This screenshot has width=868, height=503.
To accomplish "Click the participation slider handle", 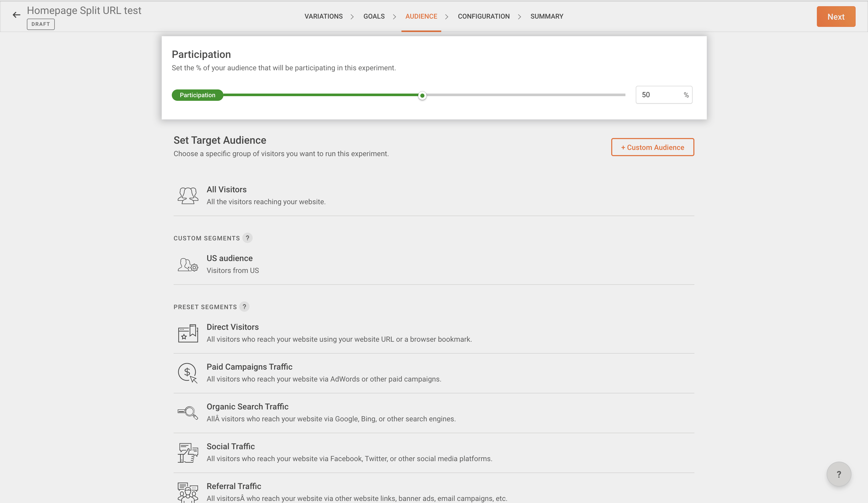I will tap(422, 95).
